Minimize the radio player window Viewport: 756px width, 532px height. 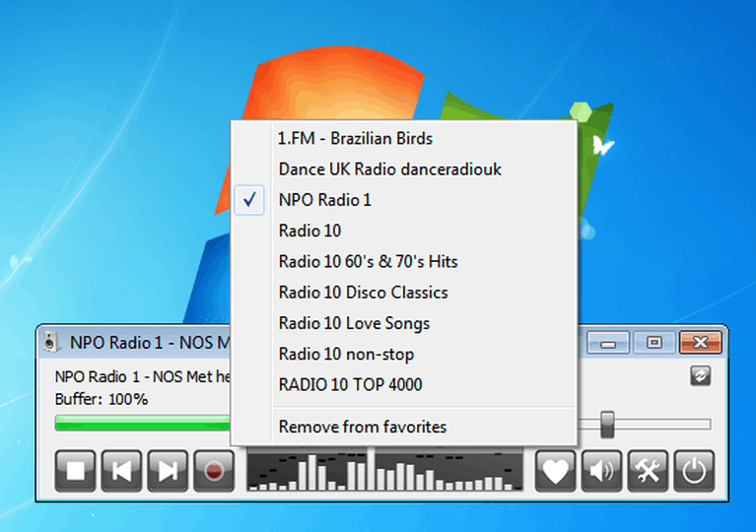pyautogui.click(x=608, y=343)
